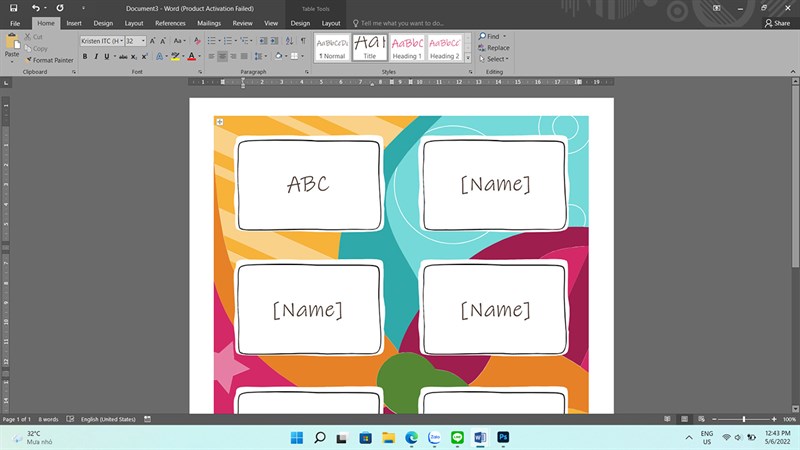The width and height of the screenshot is (800, 450).
Task: Click the Share button
Action: tap(776, 23)
